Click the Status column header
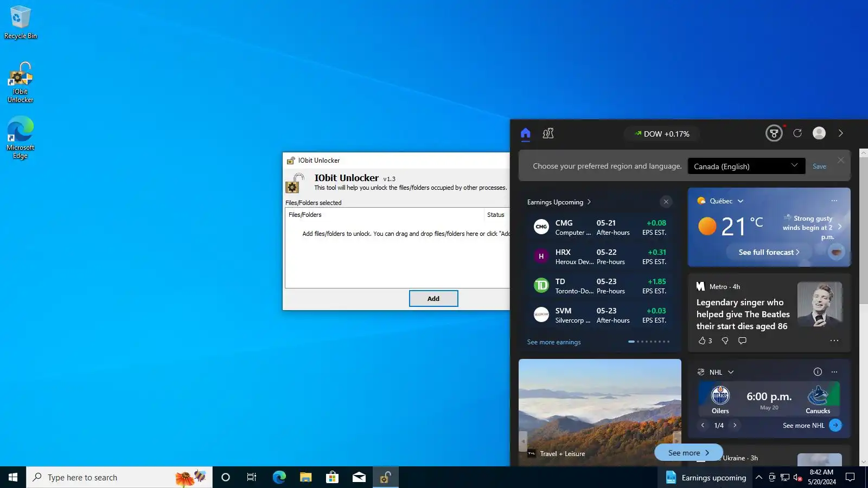 496,215
